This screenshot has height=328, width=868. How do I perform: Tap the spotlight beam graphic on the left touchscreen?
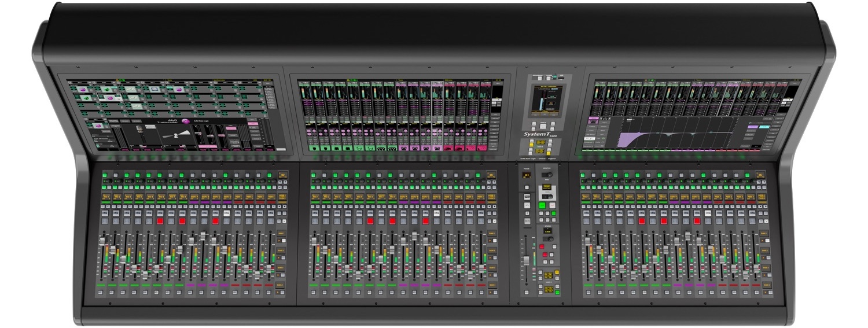(177, 134)
